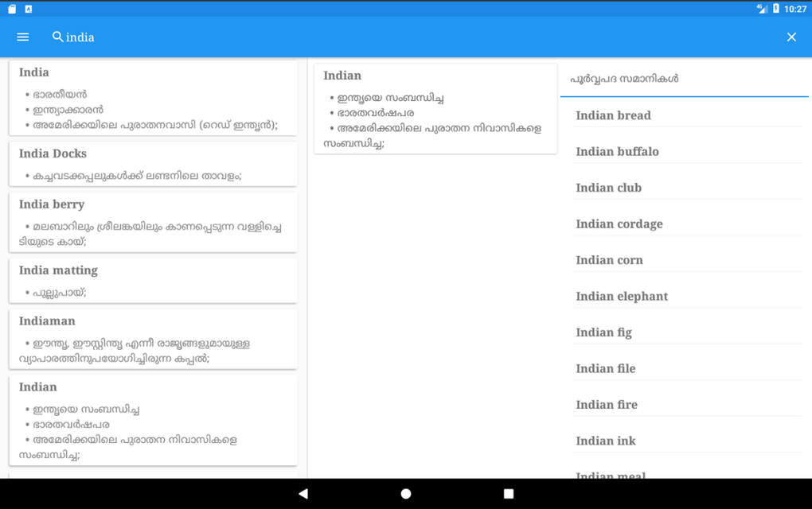Open the India matting definition card
The image size is (812, 509).
coord(154,281)
